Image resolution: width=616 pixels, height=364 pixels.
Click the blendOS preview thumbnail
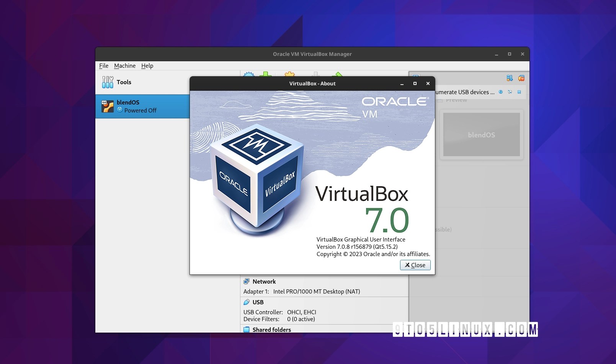click(481, 134)
